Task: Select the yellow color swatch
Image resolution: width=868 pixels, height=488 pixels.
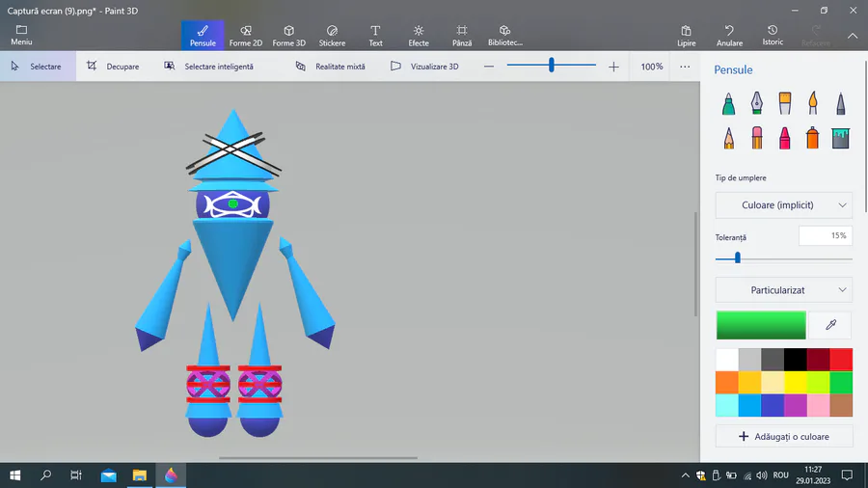Action: (796, 382)
